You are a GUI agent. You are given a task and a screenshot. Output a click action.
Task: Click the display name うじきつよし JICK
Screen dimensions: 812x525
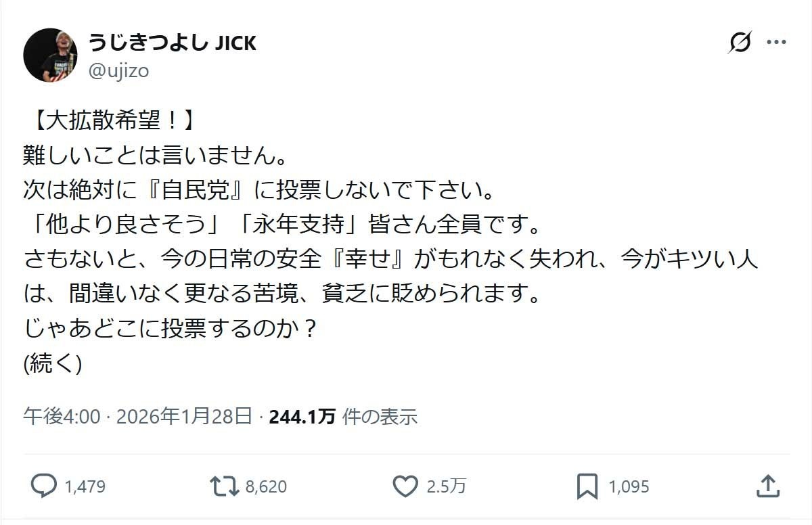point(173,43)
